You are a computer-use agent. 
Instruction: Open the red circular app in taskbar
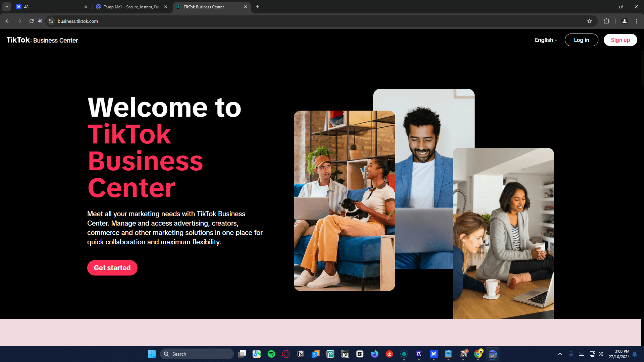pos(389,354)
